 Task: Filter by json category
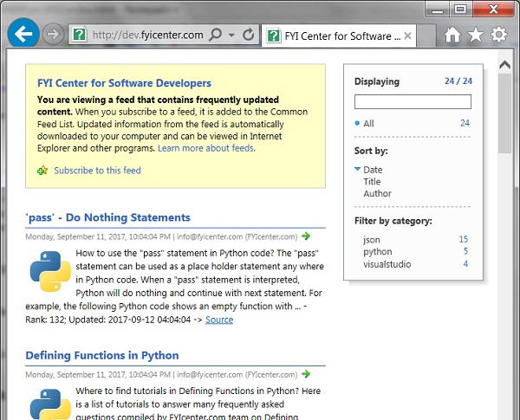coord(372,240)
